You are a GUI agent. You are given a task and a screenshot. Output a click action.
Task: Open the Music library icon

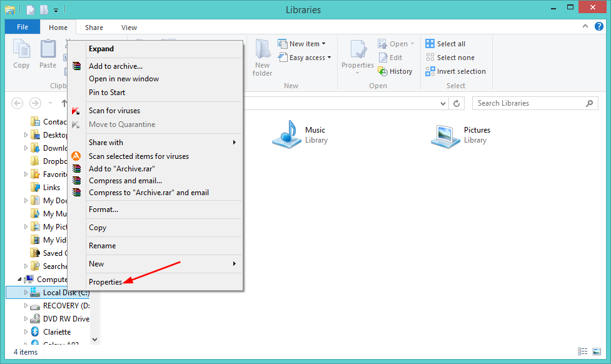click(x=287, y=134)
